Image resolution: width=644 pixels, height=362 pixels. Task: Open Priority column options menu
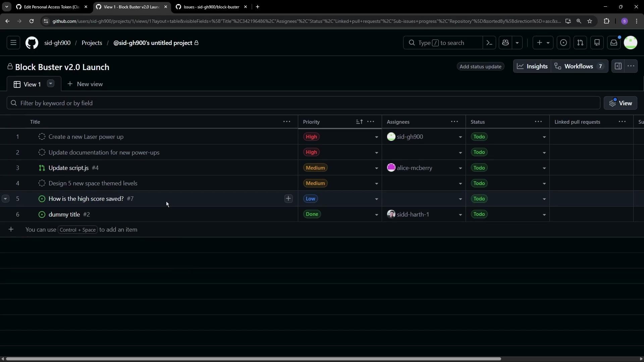coord(371,122)
